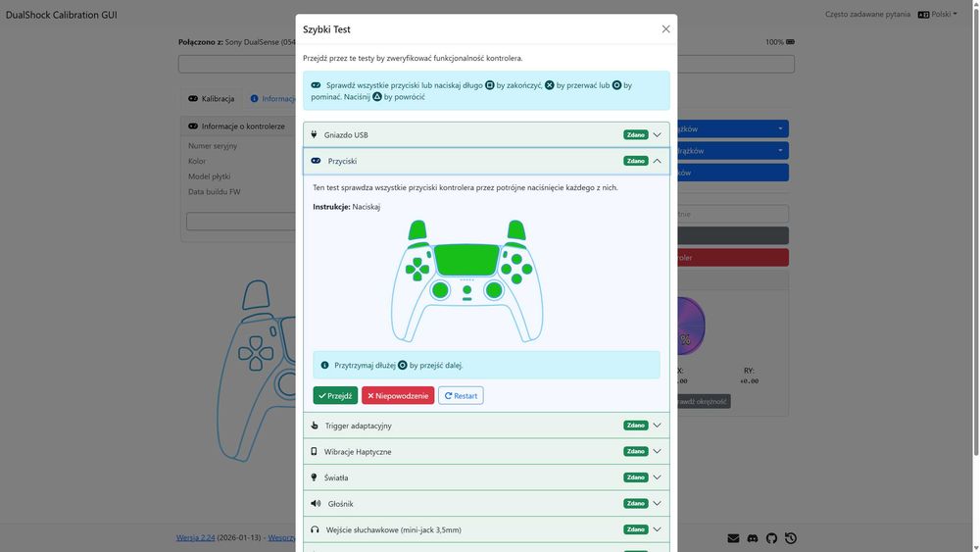Open the email envelope icon in footer

[733, 538]
